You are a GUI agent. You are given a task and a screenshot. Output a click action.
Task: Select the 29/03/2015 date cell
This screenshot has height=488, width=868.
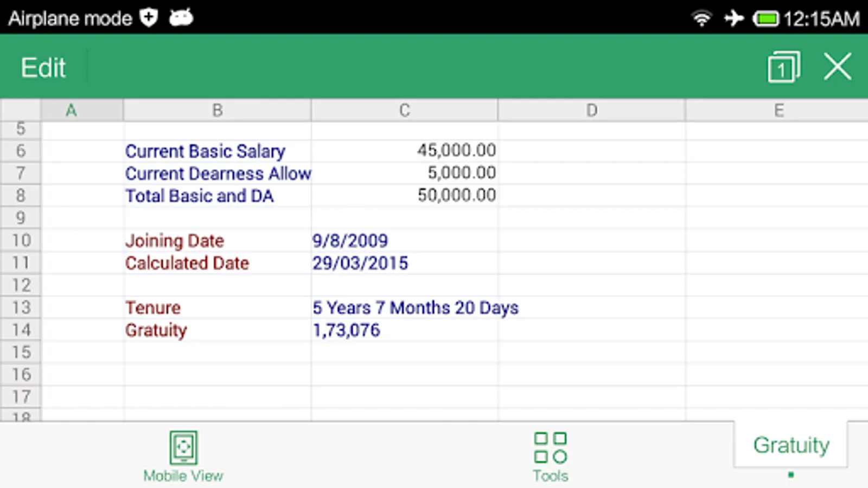405,263
